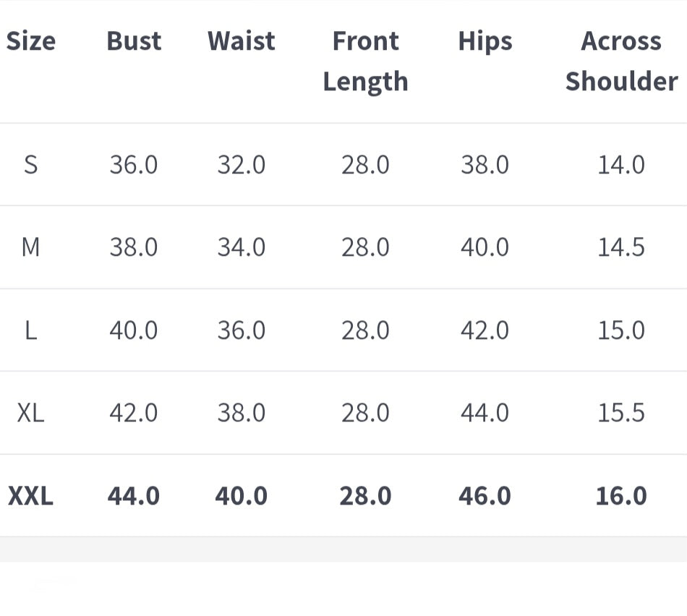The height and width of the screenshot is (616, 687).
Task: Select the S size row label
Action: point(30,165)
